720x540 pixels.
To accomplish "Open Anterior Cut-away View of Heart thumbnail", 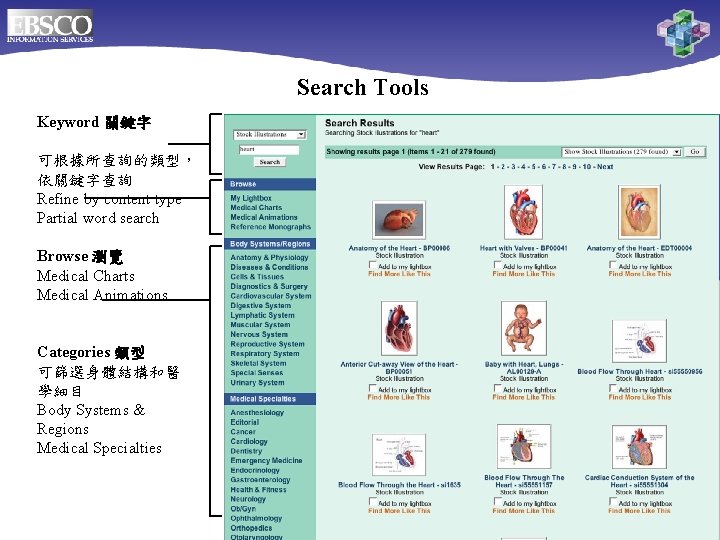I will tap(399, 328).
